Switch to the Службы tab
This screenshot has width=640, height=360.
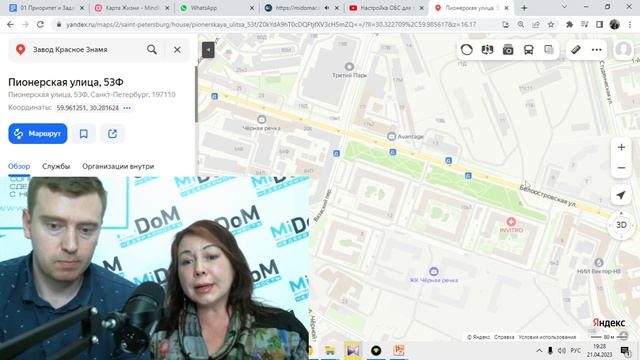click(x=56, y=166)
